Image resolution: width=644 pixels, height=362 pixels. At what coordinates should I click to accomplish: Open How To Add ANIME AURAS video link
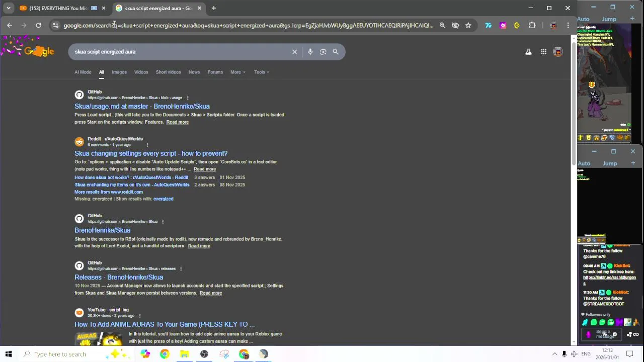click(x=165, y=324)
